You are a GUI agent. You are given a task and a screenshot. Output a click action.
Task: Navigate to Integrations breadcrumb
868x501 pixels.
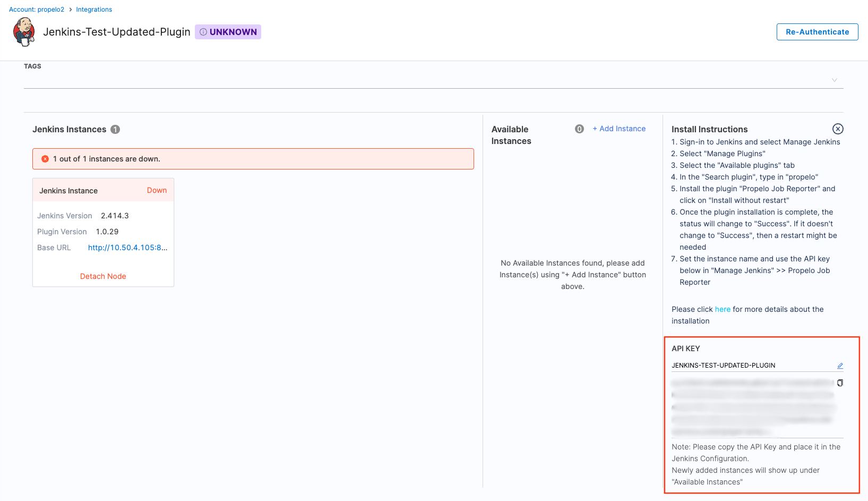(x=94, y=10)
